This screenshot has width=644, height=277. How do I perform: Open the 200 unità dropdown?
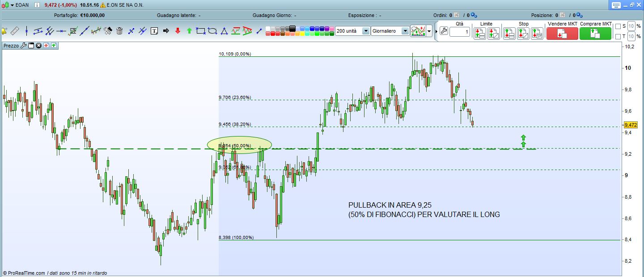point(366,31)
